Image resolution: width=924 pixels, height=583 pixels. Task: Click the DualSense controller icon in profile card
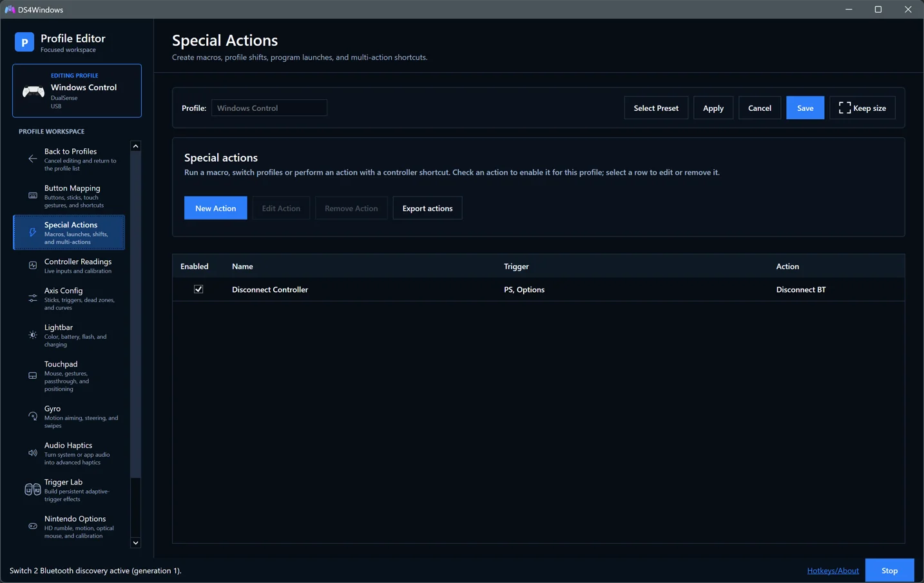34,91
